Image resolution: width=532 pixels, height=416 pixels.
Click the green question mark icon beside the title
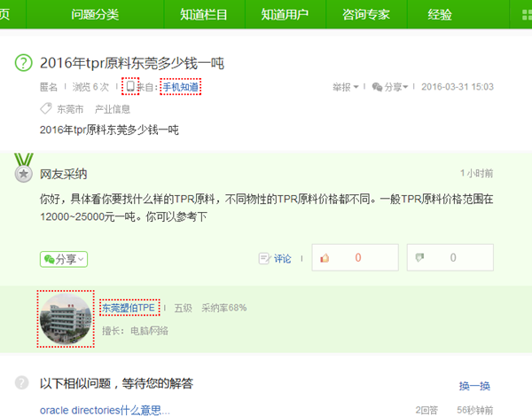[23, 63]
